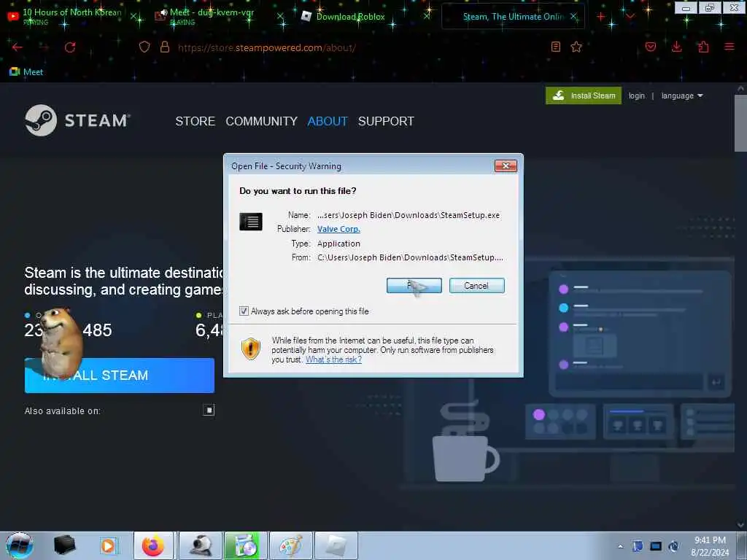Open the SUPPORT menu item

point(386,121)
